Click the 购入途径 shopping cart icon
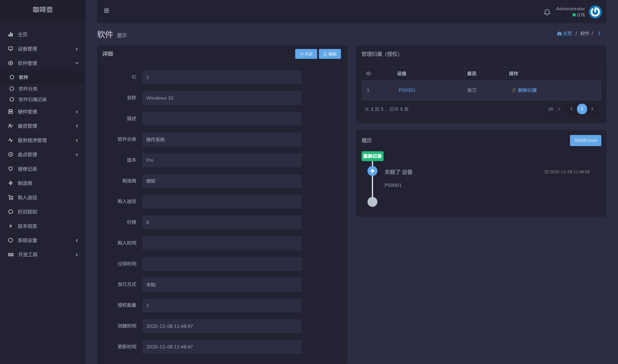The image size is (618, 364). click(11, 198)
